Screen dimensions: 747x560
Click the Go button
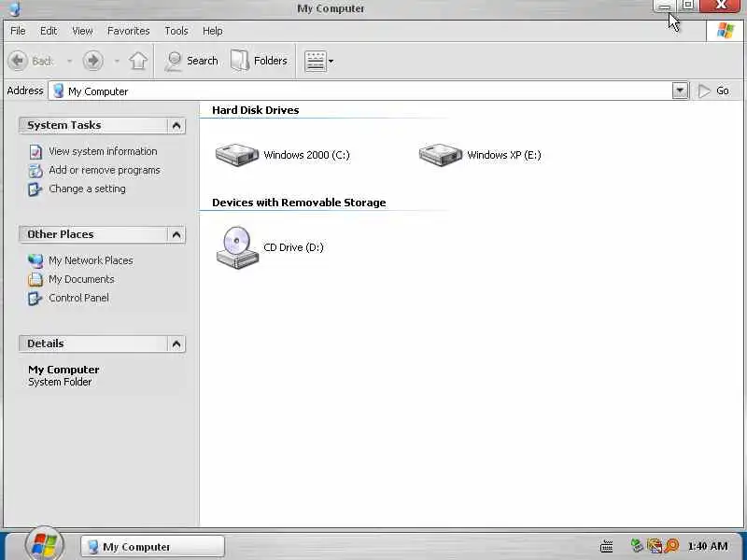click(713, 91)
